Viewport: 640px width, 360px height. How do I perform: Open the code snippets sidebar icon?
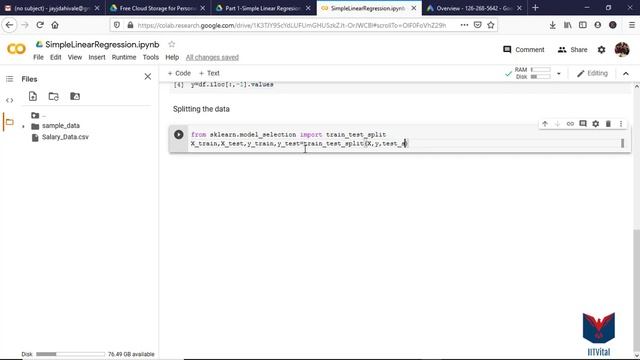[x=9, y=100]
